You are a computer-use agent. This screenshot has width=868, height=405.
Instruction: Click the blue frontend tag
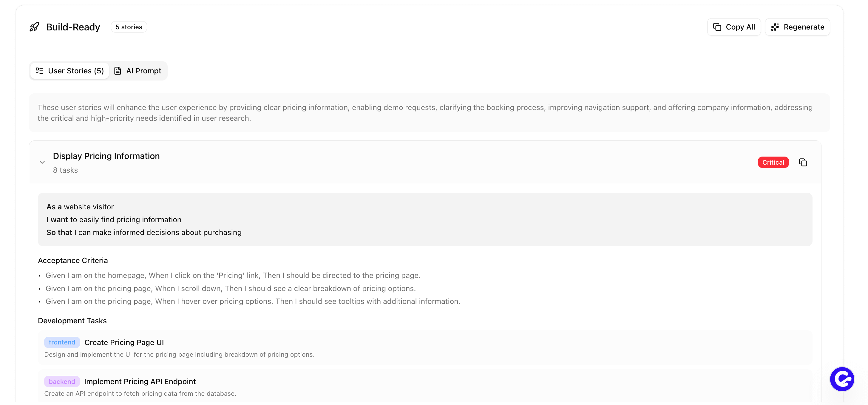point(62,342)
